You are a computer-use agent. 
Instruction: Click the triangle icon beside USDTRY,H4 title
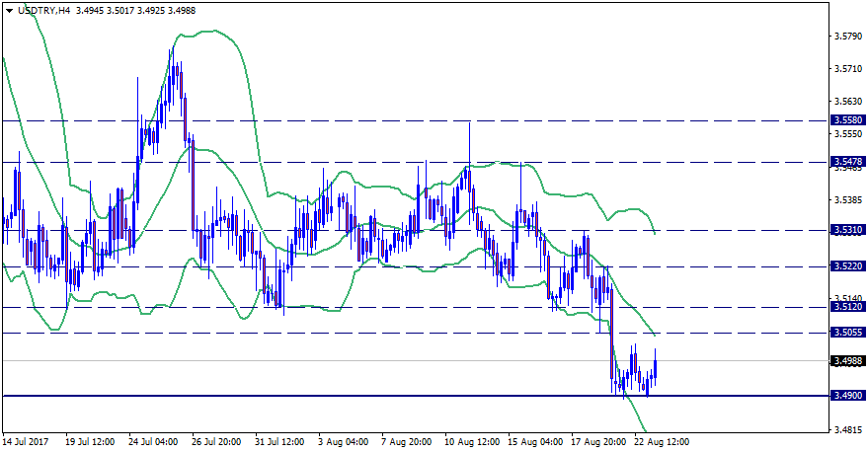pyautogui.click(x=9, y=9)
